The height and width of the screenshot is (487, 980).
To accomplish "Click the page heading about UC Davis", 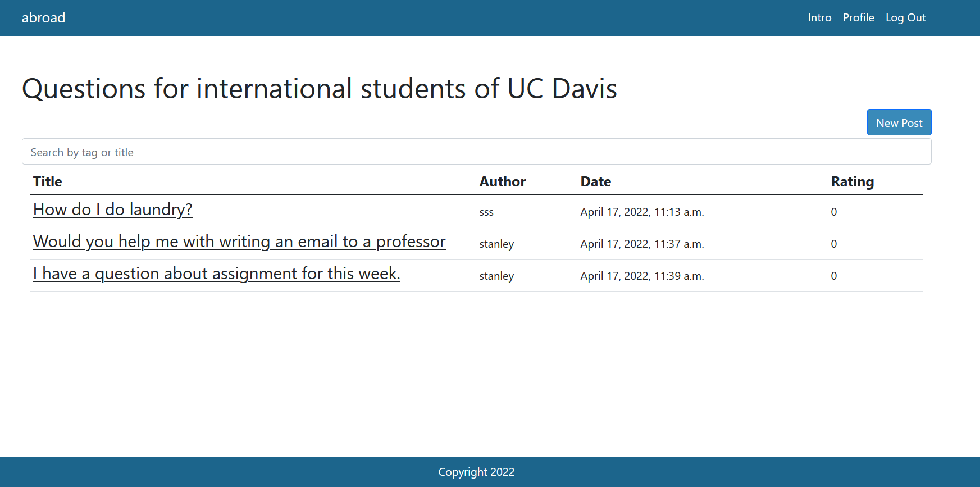I will (x=320, y=89).
